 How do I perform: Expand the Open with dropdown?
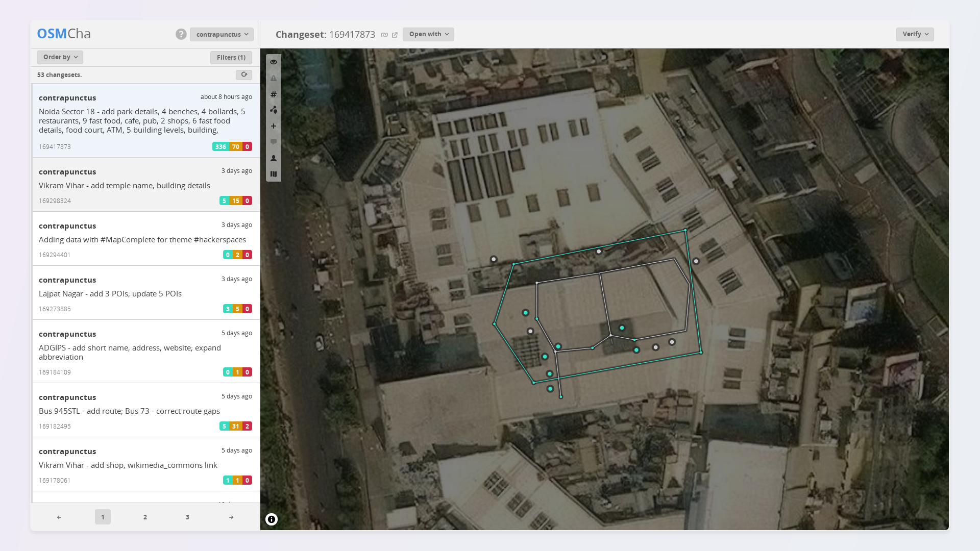(428, 34)
